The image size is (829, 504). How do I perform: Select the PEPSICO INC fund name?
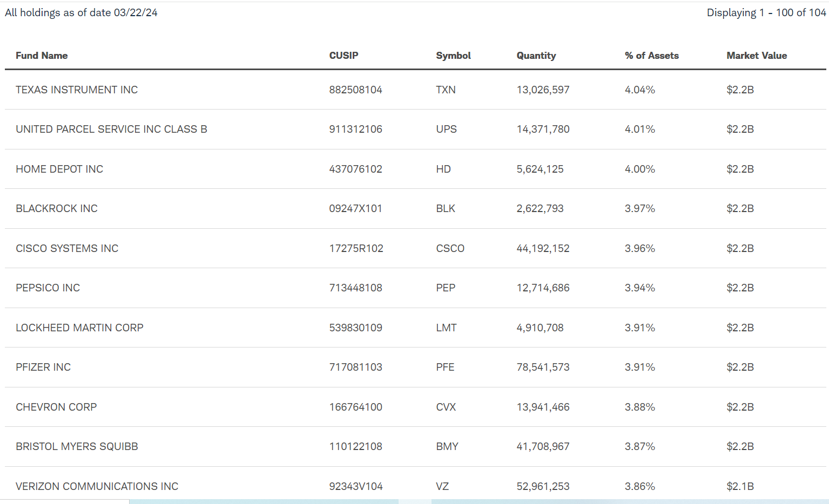[x=48, y=288]
